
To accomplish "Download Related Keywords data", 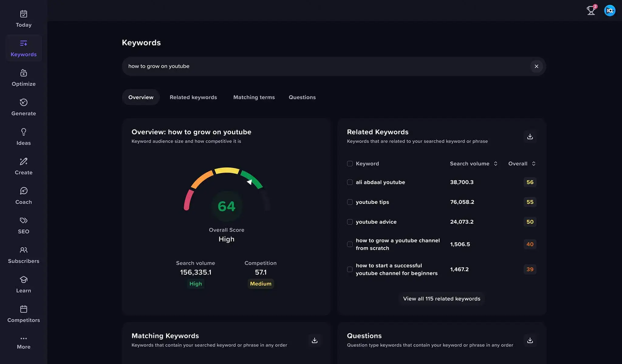I will (x=530, y=136).
